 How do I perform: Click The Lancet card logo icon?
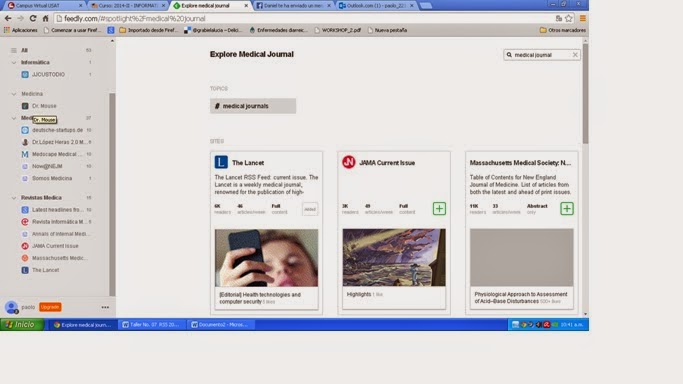tap(221, 162)
